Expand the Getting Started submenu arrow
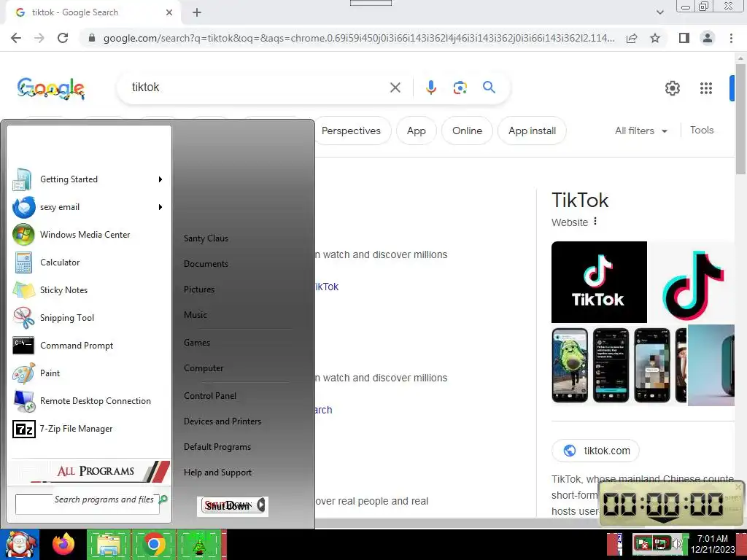747x560 pixels. pyautogui.click(x=160, y=179)
